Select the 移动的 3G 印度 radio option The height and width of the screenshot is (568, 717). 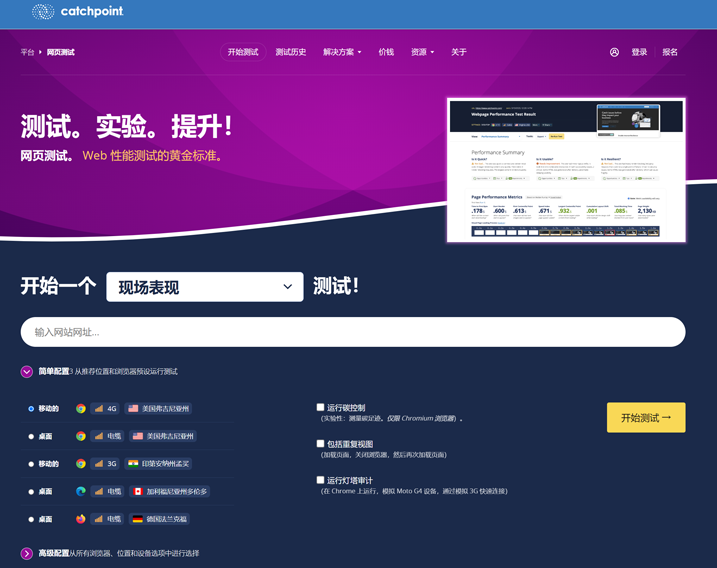pyautogui.click(x=31, y=464)
